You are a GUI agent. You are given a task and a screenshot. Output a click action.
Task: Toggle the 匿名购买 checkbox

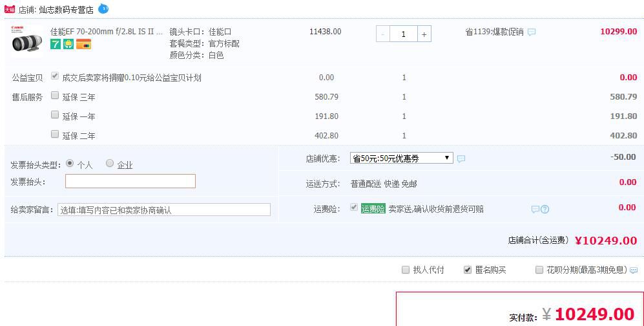coord(468,270)
